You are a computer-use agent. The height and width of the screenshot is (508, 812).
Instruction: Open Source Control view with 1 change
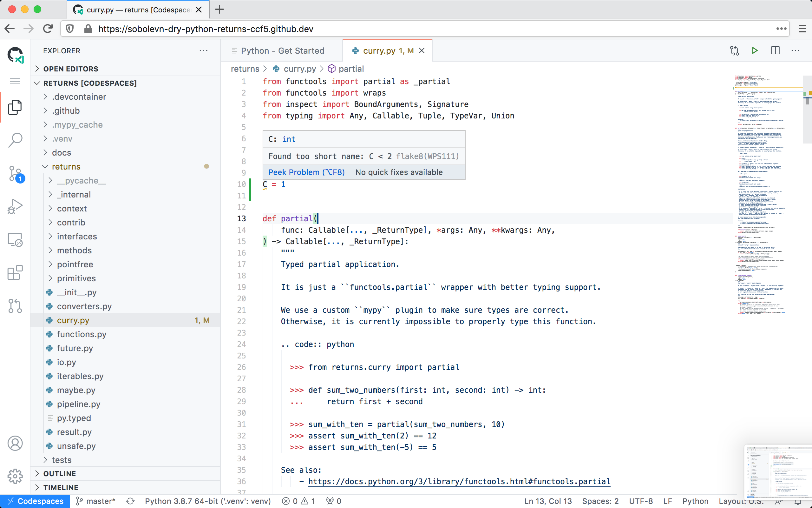pos(16,174)
